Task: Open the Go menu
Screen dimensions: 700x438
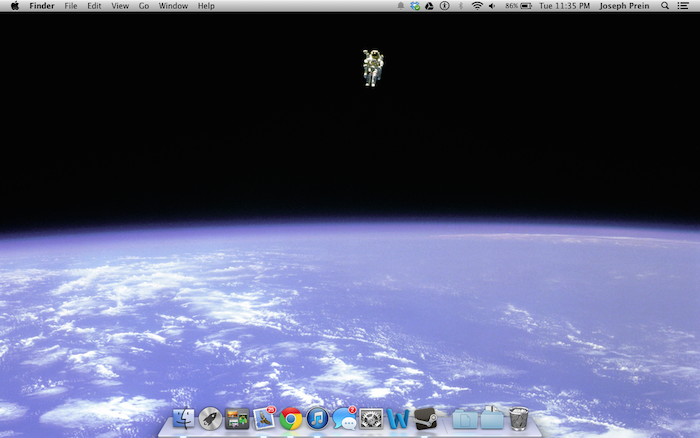Action: point(143,6)
